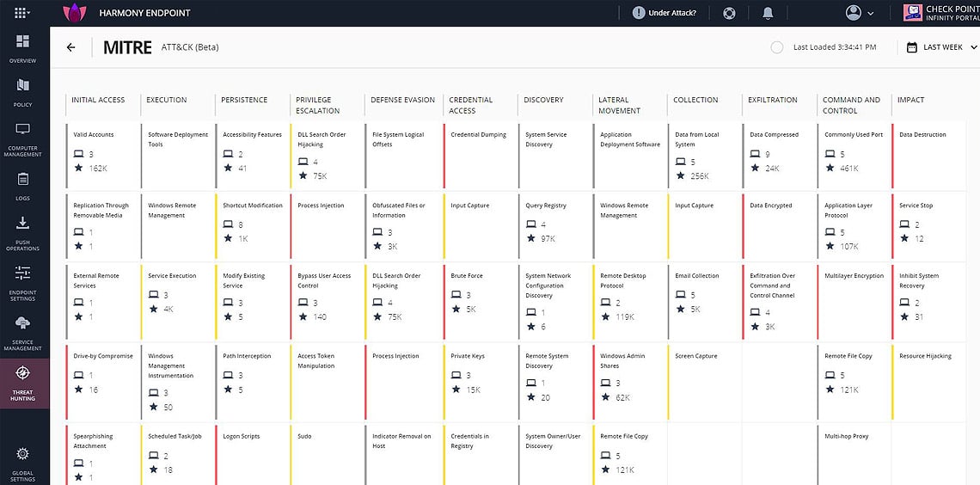Click the Windows Admin Shares technique
The height and width of the screenshot is (485, 980).
[x=629, y=382]
